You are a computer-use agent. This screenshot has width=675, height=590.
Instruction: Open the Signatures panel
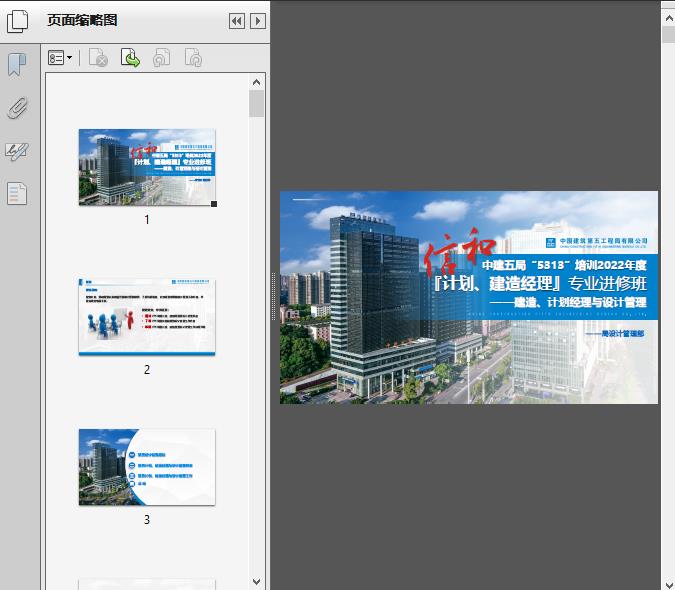pyautogui.click(x=17, y=151)
